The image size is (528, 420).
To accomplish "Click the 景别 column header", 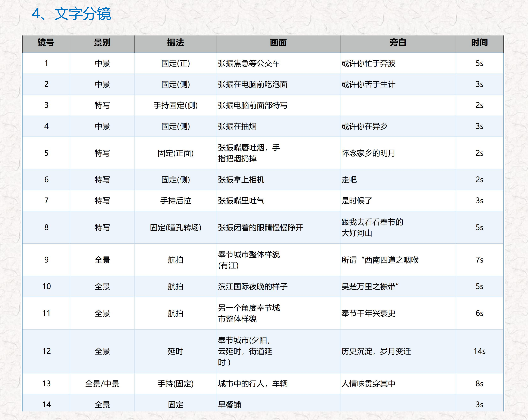I will click(102, 43).
